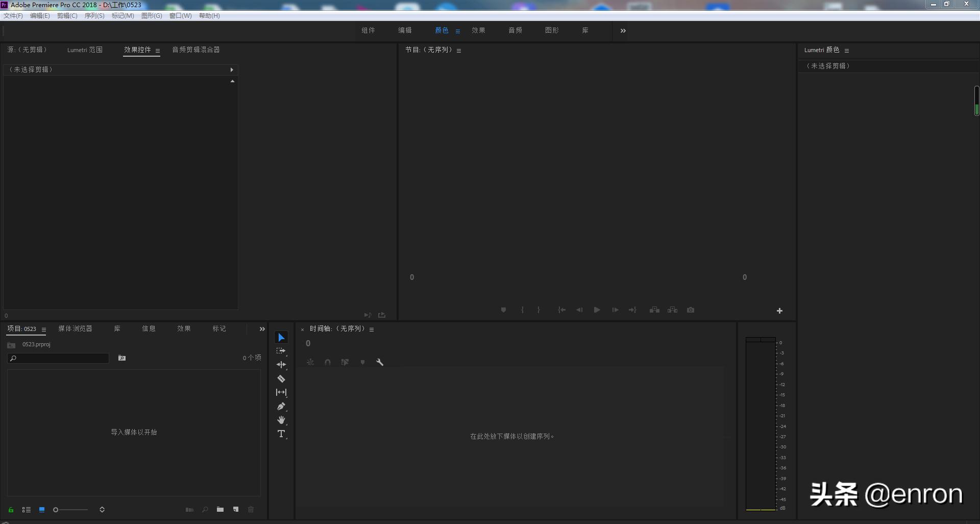
Task: Switch to the 媒体浏览器 tab
Action: click(x=75, y=329)
